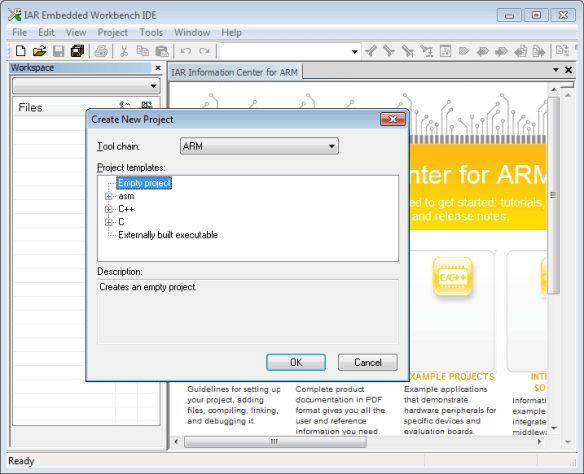Open the File menu
The width and height of the screenshot is (584, 474).
(x=19, y=32)
